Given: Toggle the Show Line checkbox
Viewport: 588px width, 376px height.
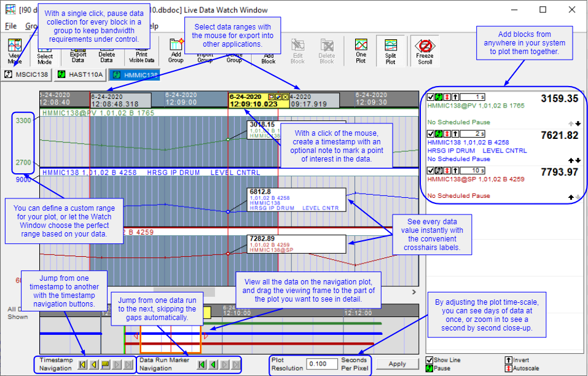Looking at the screenshot, I should pyautogui.click(x=429, y=360).
